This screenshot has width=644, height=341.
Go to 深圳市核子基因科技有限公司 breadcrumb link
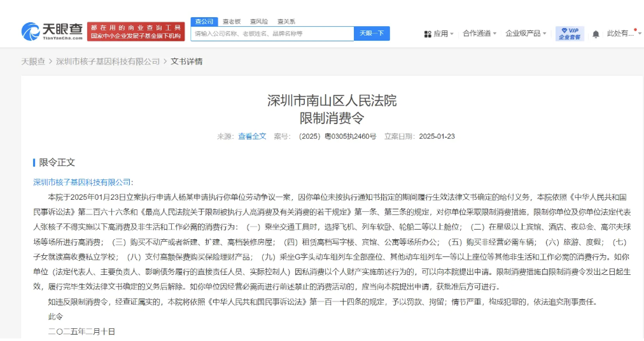(x=108, y=62)
